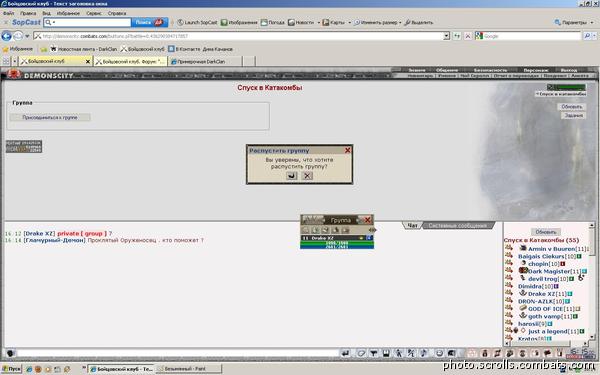Switch to the Системные сообщения tab
The image size is (600, 375).
click(x=457, y=225)
